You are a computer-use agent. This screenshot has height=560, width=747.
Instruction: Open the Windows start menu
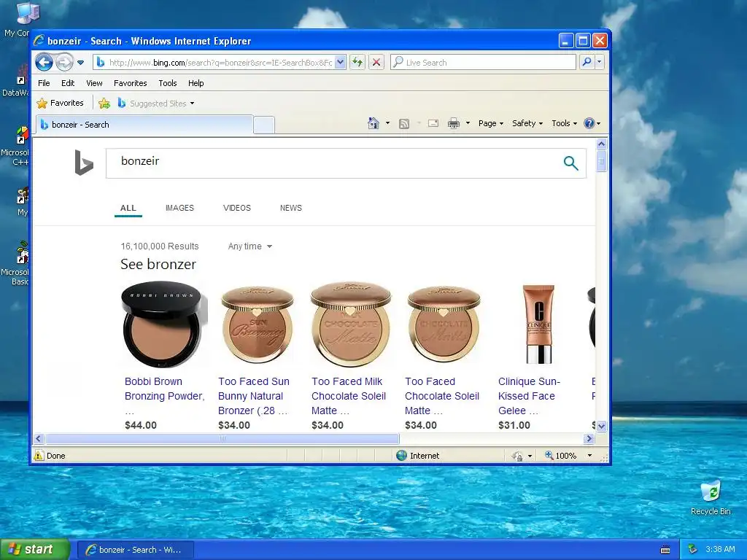click(35, 550)
